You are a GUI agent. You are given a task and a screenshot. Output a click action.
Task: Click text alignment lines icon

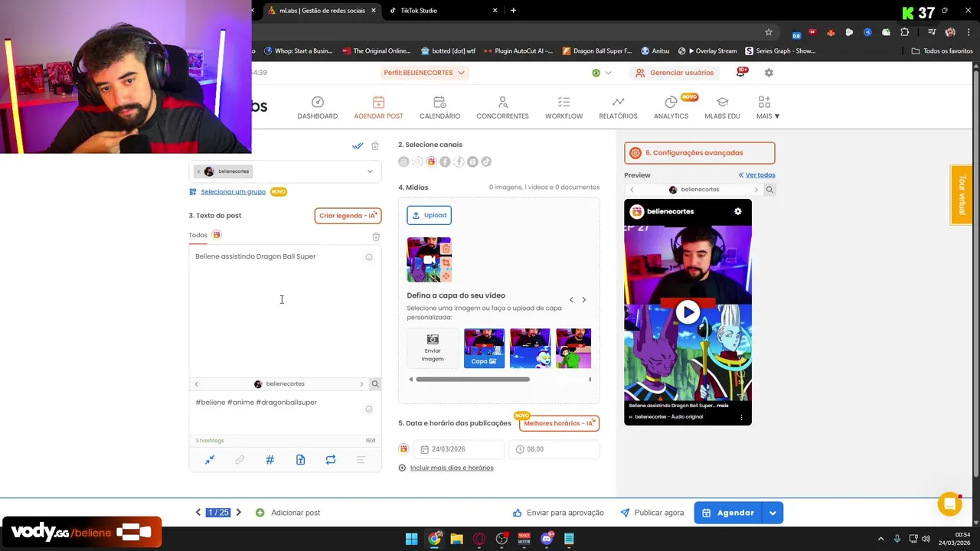(x=361, y=460)
